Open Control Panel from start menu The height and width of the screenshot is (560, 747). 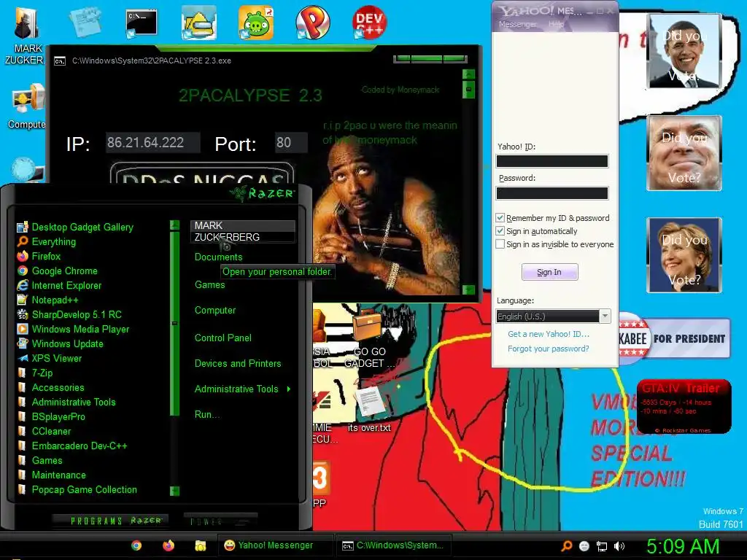tap(223, 338)
